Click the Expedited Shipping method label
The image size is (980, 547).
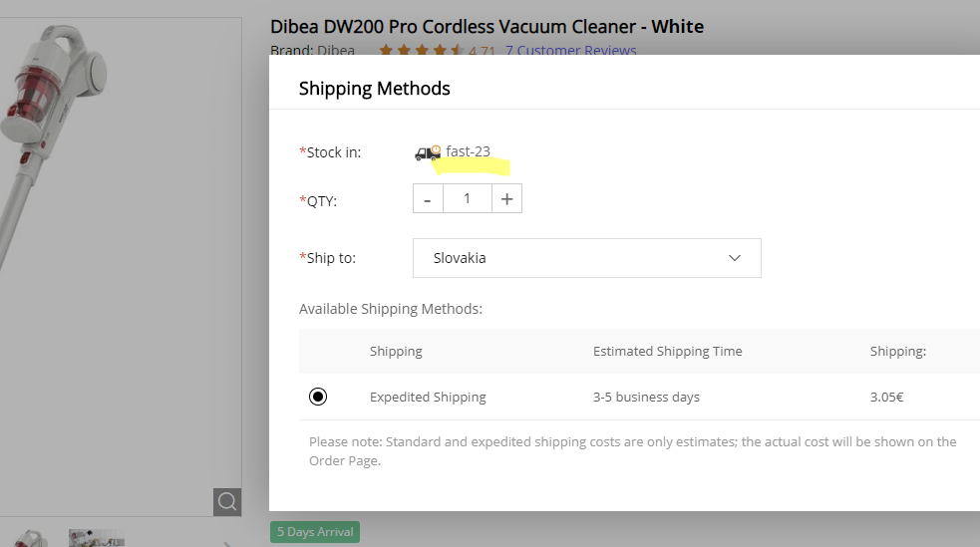pyautogui.click(x=428, y=397)
